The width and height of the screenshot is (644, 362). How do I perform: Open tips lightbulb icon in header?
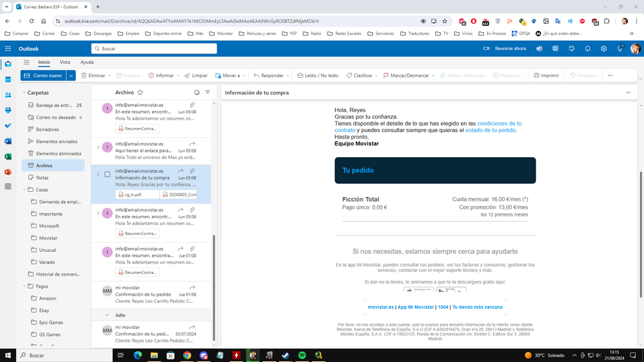click(x=620, y=48)
